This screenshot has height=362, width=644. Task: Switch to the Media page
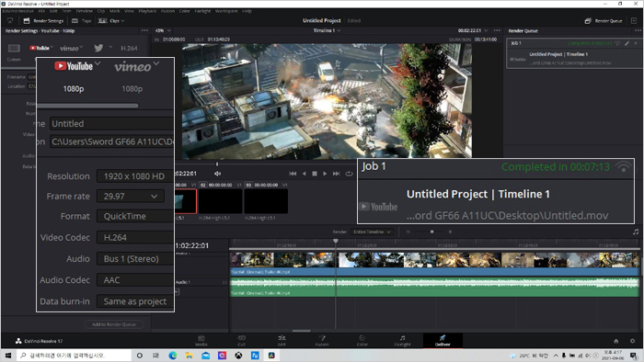pos(201,341)
